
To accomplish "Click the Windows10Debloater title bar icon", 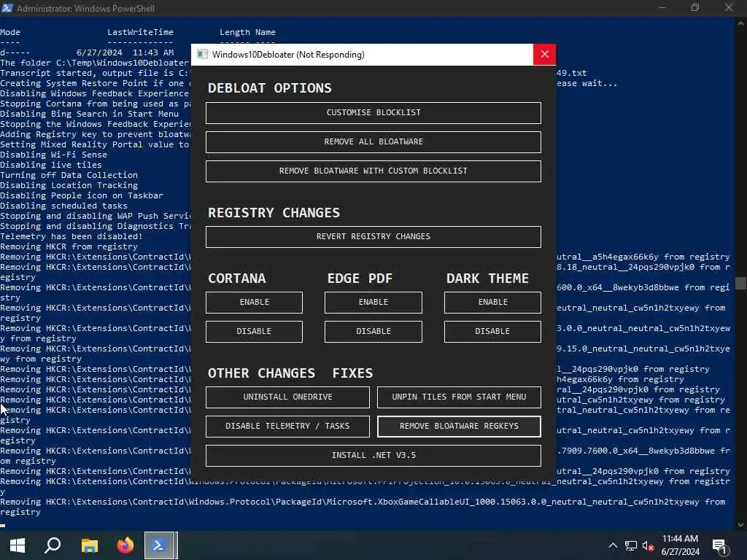I will pyautogui.click(x=203, y=54).
